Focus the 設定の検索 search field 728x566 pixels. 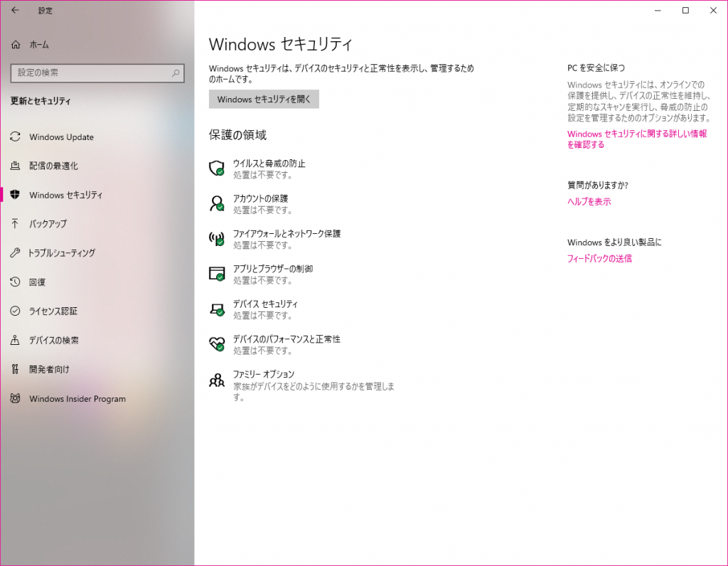(x=89, y=73)
